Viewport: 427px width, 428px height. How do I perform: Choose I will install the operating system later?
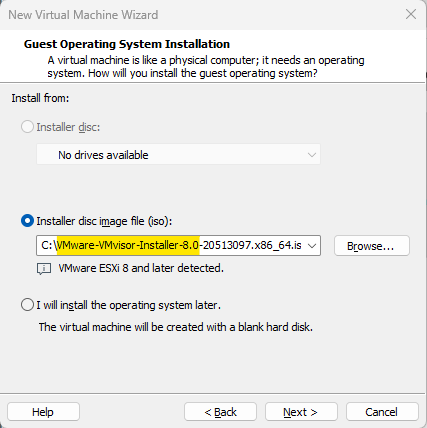coord(27,305)
